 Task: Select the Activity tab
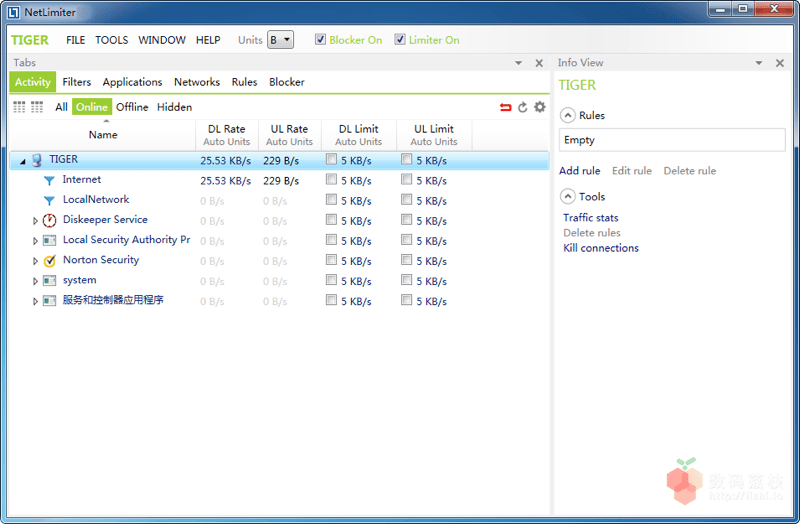(33, 82)
